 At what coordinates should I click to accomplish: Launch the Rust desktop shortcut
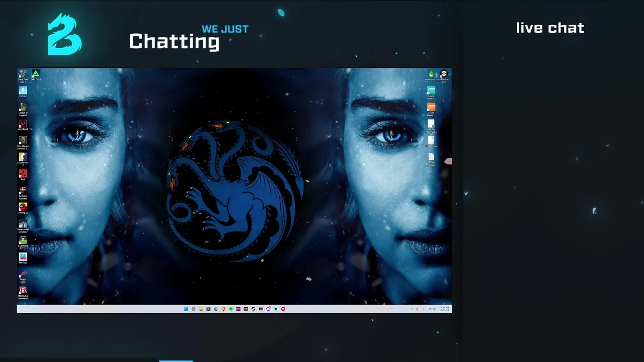(x=23, y=175)
